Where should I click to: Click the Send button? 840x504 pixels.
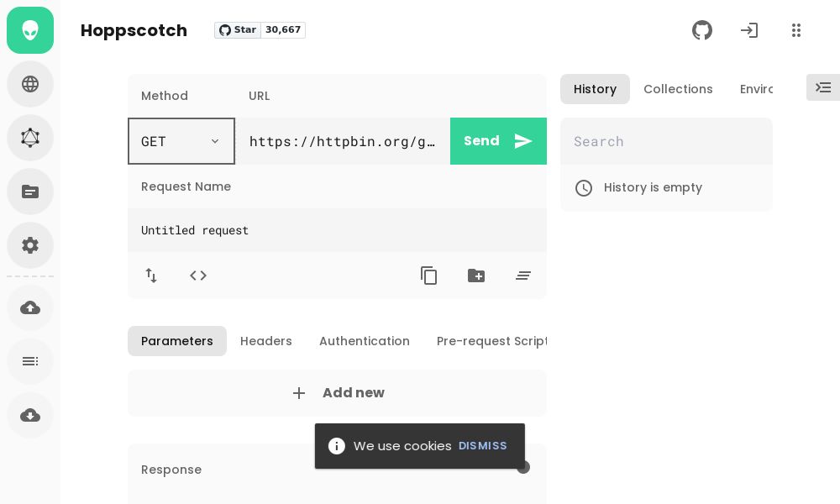coord(481,141)
